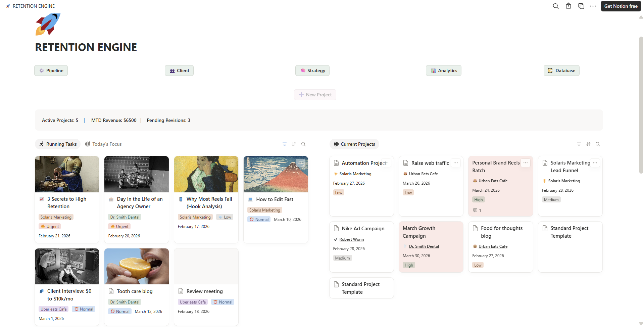
Task: Open the Client page button
Action: (179, 71)
